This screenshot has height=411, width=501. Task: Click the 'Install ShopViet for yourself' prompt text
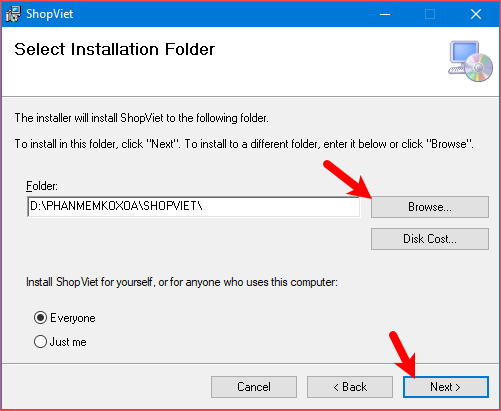pos(182,282)
